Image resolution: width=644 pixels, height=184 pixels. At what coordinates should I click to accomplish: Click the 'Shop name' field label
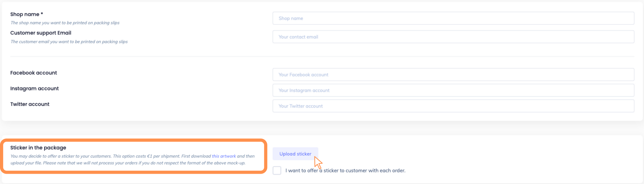tap(25, 14)
